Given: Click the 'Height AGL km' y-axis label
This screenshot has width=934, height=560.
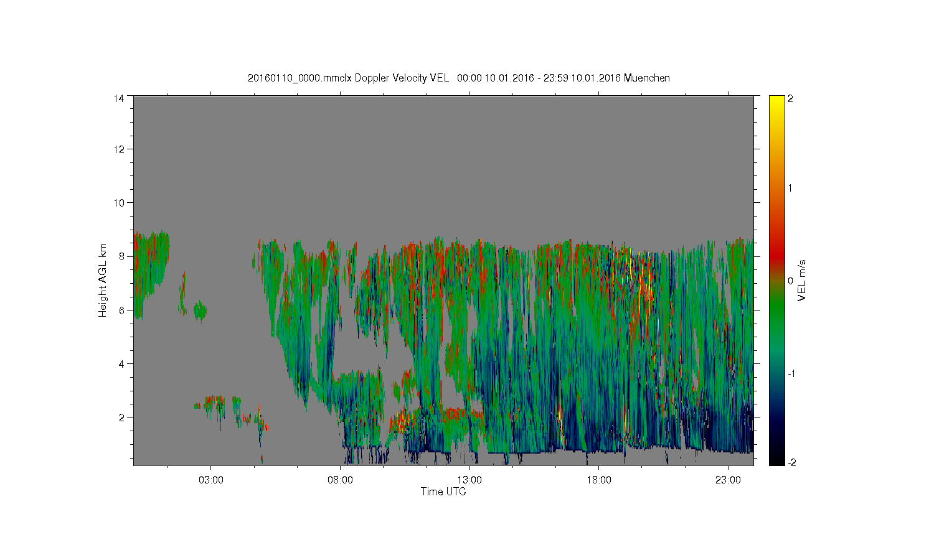Looking at the screenshot, I should point(103,280).
